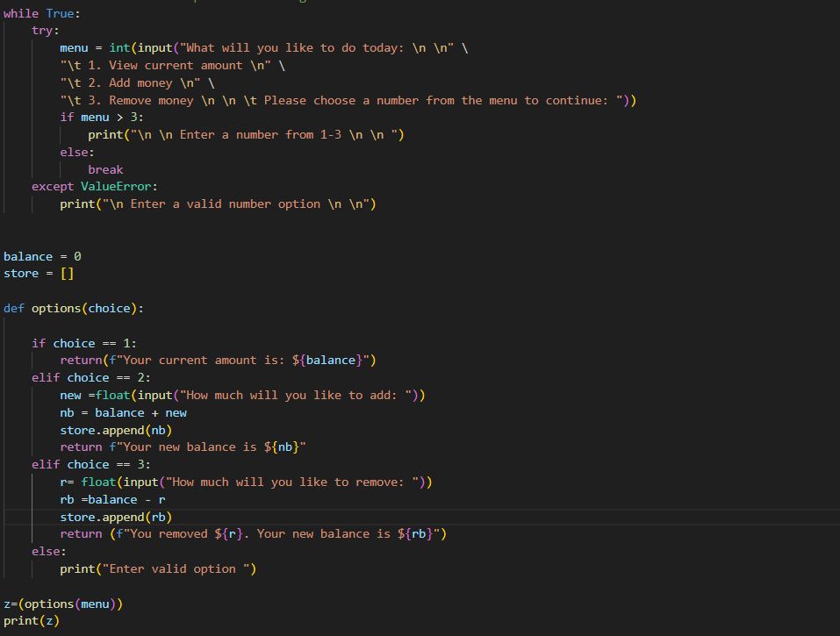Click the final 'print(z)' line
Screen dimensions: 840x636
tap(32, 621)
